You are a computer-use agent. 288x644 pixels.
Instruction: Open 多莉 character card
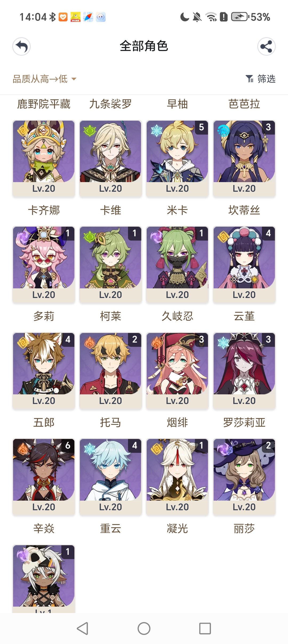coord(44,265)
